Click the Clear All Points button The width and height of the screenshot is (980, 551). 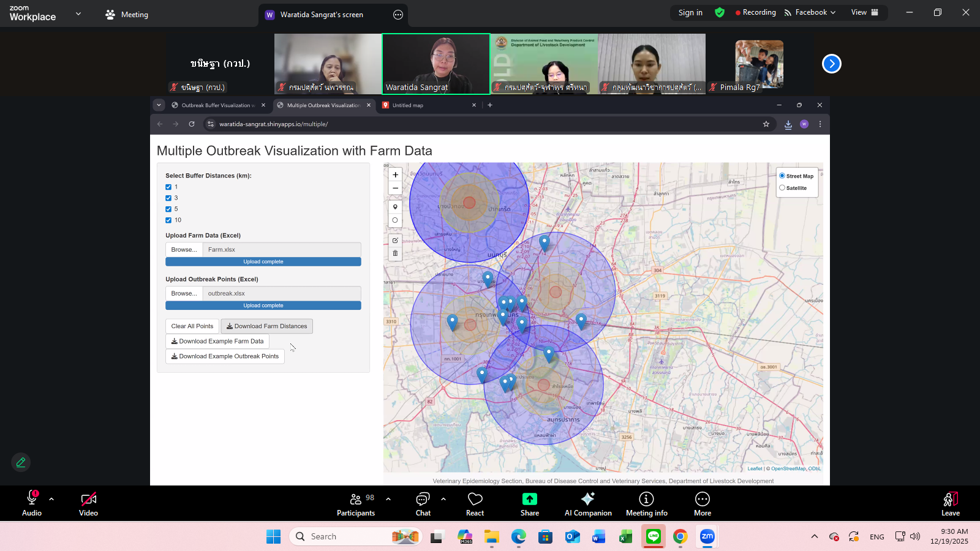[192, 326]
